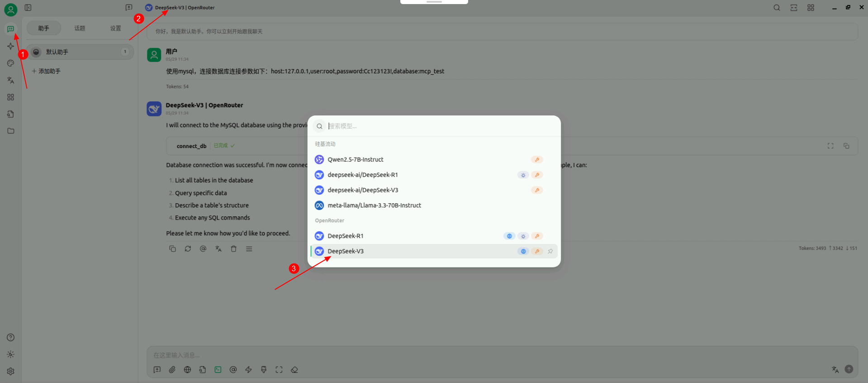This screenshot has height=383, width=868.
Task: Click new topic icon in input toolbar
Action: (x=157, y=370)
